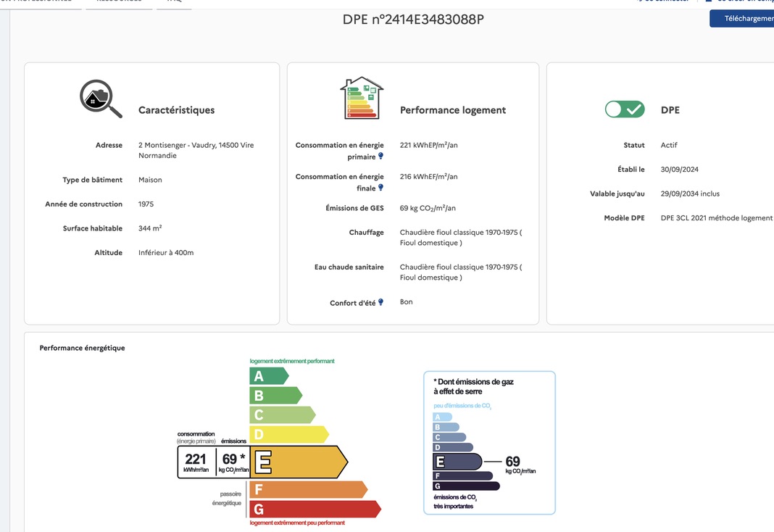Click the class B energy bar

(275, 396)
